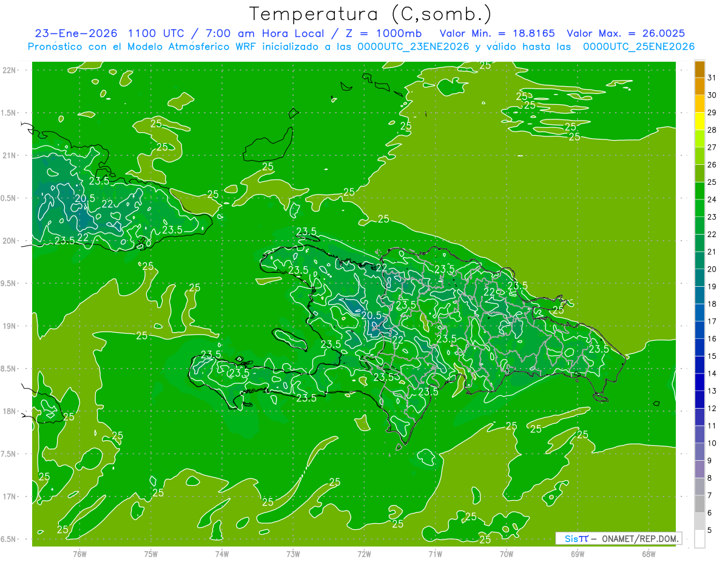Click the color scale value "15"
Image resolution: width=728 pixels, height=562 pixels.
[x=712, y=356]
